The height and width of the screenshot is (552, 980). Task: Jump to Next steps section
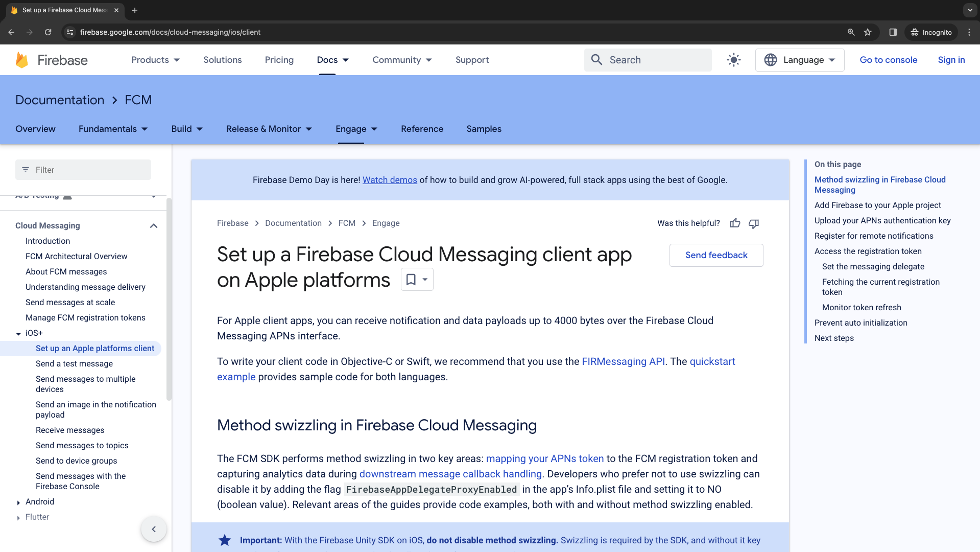pos(834,338)
